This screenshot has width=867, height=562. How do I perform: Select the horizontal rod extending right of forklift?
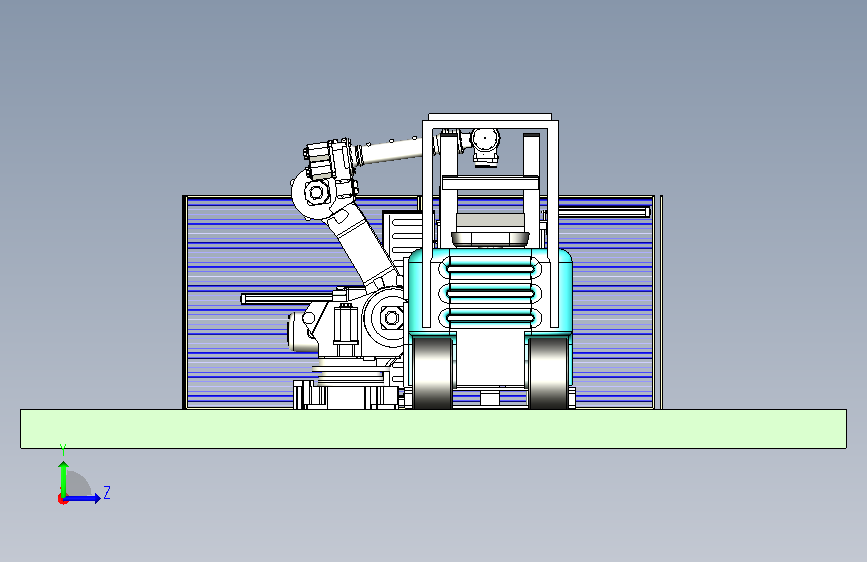604,212
